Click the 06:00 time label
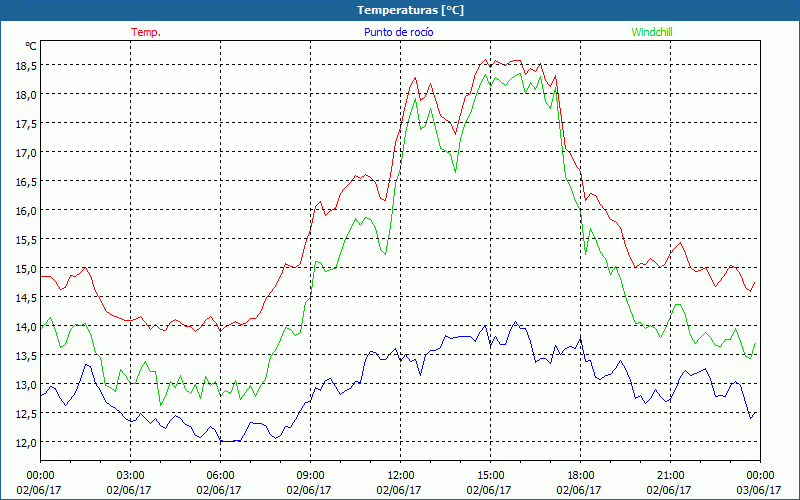 pos(220,476)
